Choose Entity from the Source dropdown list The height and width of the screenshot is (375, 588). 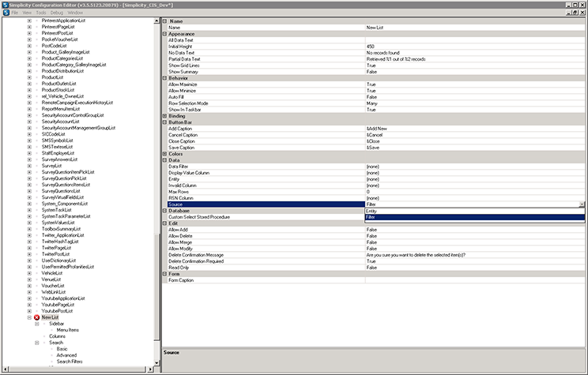click(x=475, y=211)
